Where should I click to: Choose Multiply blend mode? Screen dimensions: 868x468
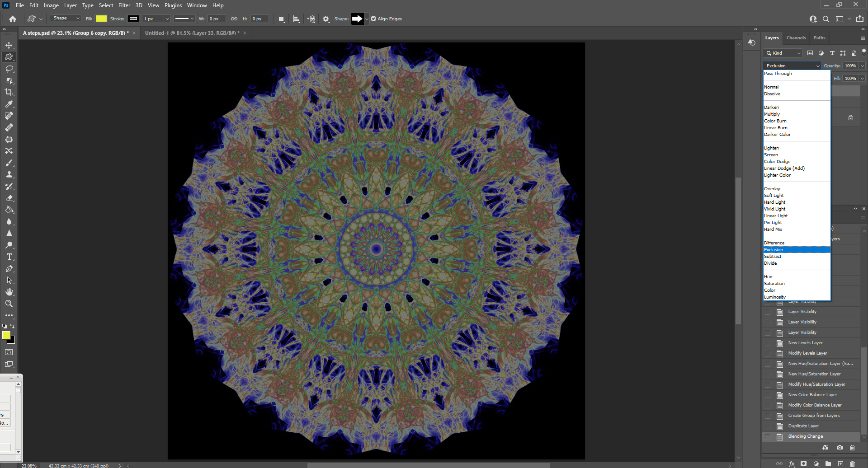pyautogui.click(x=797, y=114)
